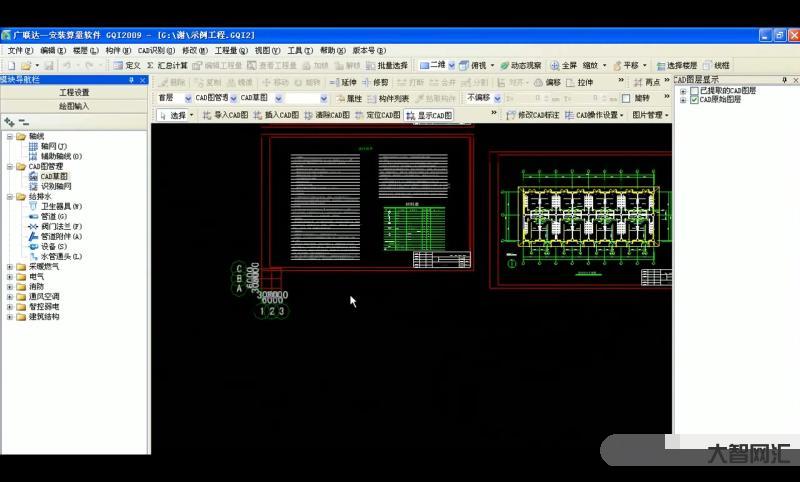
Task: Click 工程设置 panel button
Action: tap(74, 92)
